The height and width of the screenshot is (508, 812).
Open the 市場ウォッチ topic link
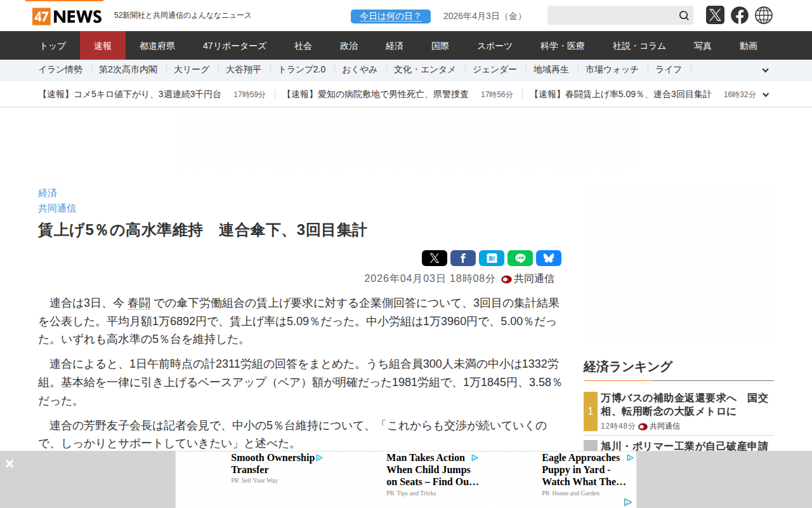612,70
